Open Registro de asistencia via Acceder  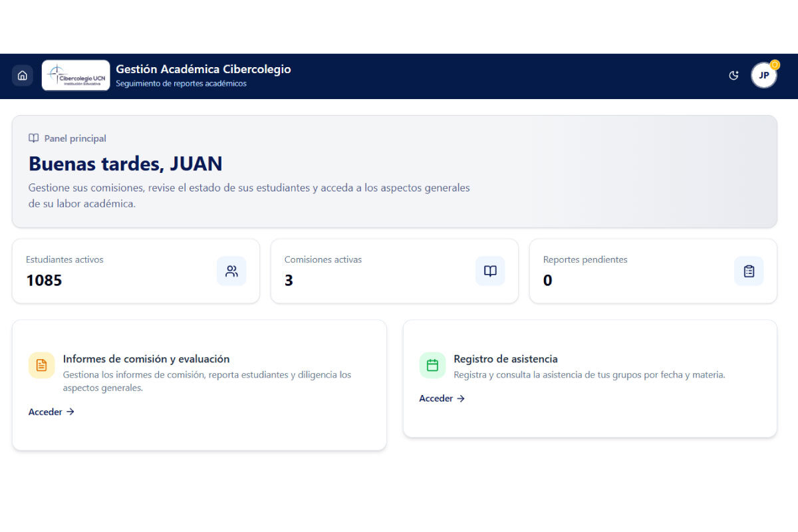tap(436, 398)
